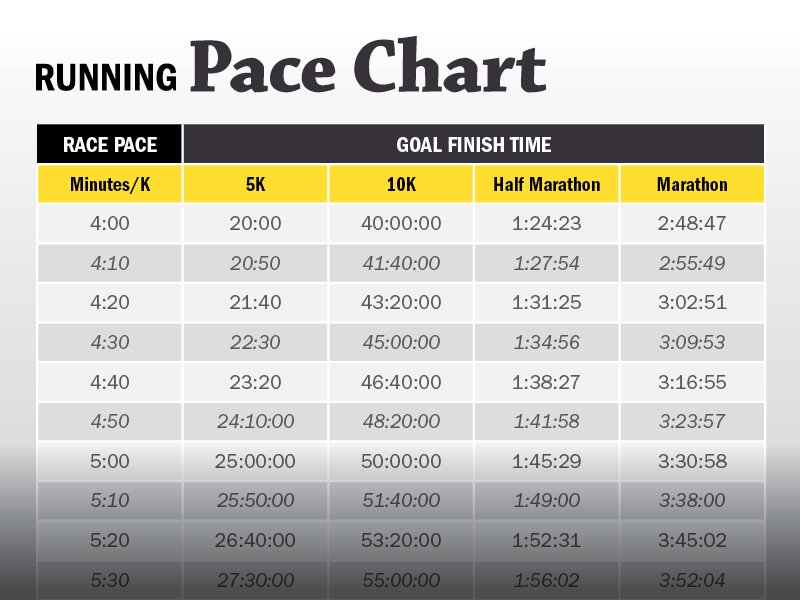
Task: Click the 51:40:00 10K time cell
Action: pyautogui.click(x=401, y=501)
